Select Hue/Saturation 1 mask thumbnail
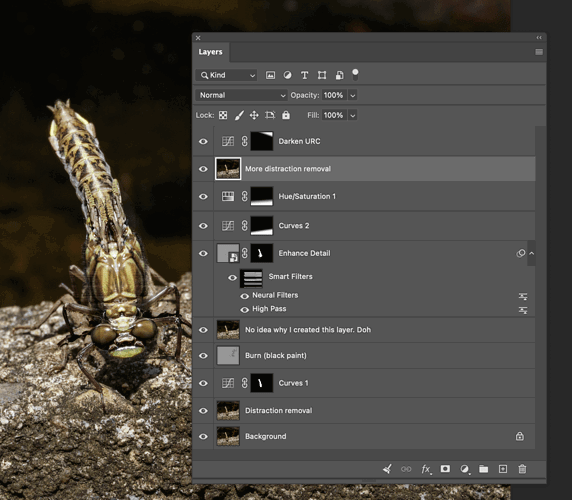572x500 pixels. (262, 197)
